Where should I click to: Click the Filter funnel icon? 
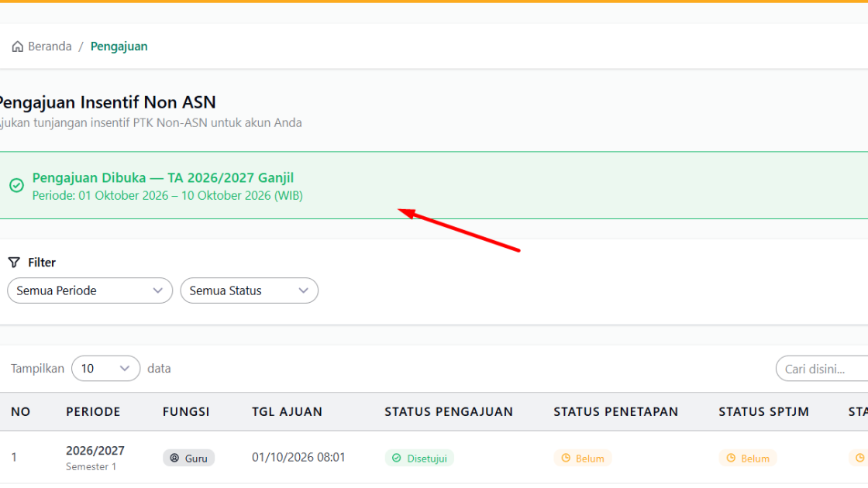point(15,263)
